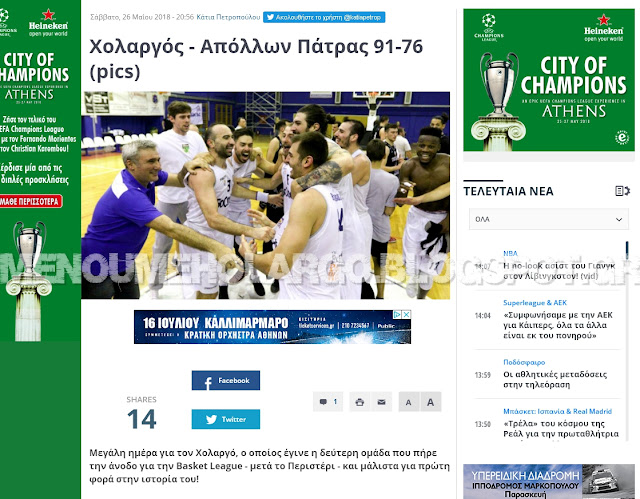Click the news list scrollbar
The height and width of the screenshot is (499, 640).
coord(627,339)
